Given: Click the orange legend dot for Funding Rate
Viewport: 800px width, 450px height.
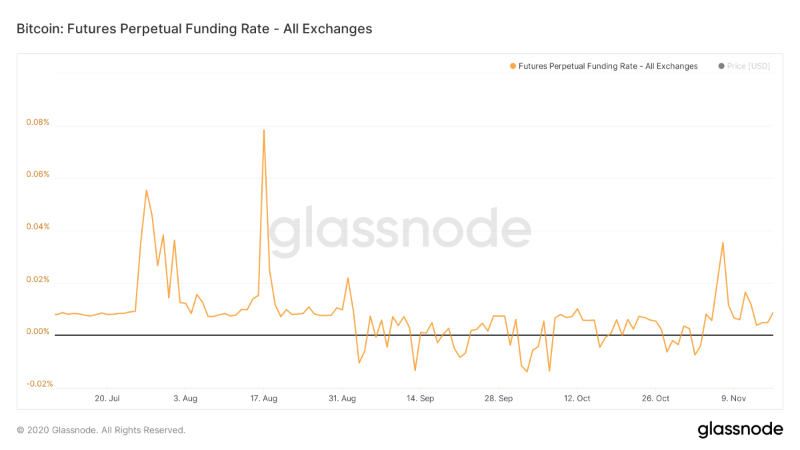Looking at the screenshot, I should click(513, 66).
